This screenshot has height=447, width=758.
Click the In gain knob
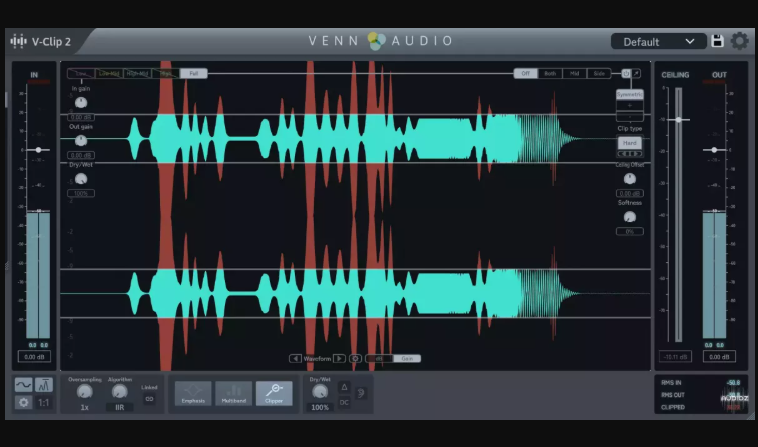point(81,102)
